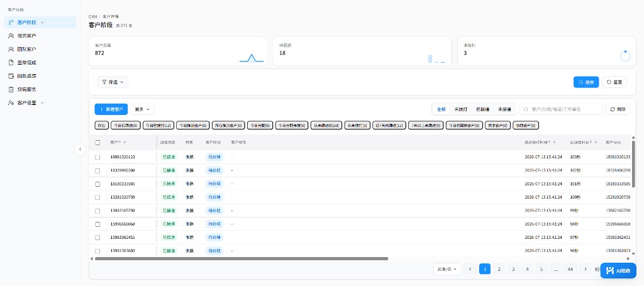This screenshot has width=644, height=286.
Task: Open the 更多 dropdown
Action: click(x=143, y=109)
